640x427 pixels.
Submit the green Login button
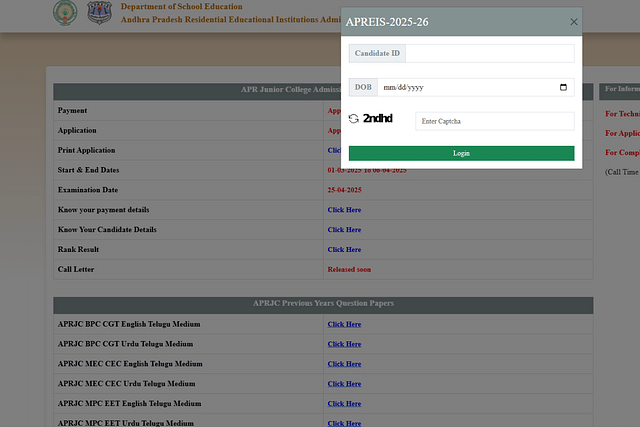(x=461, y=153)
